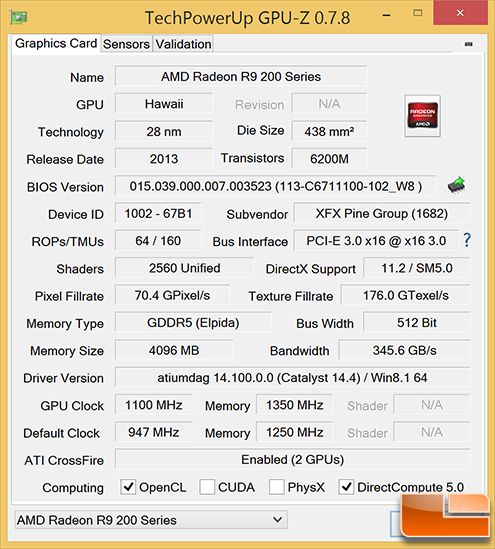Toggle the DirectCompute 5.0 checkbox
This screenshot has width=495, height=549.
click(x=346, y=487)
